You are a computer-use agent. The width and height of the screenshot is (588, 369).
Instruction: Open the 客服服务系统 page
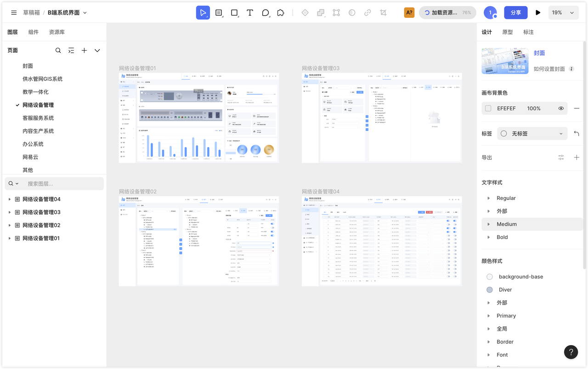[38, 118]
